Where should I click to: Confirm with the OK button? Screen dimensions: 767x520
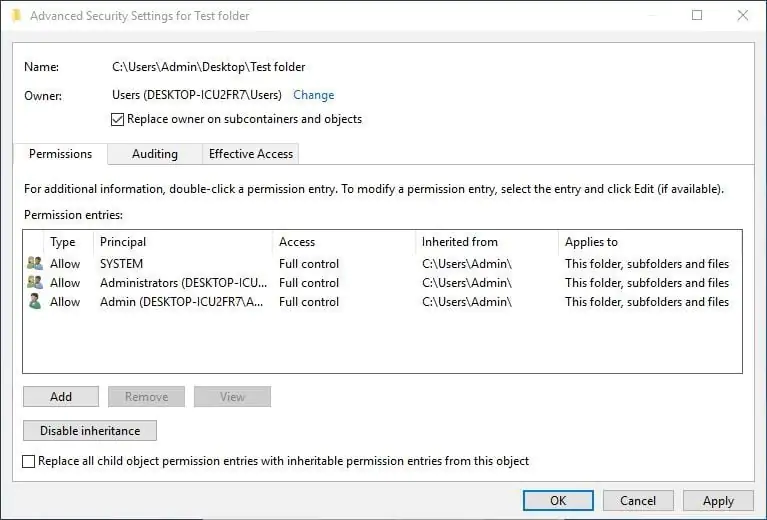(x=558, y=501)
